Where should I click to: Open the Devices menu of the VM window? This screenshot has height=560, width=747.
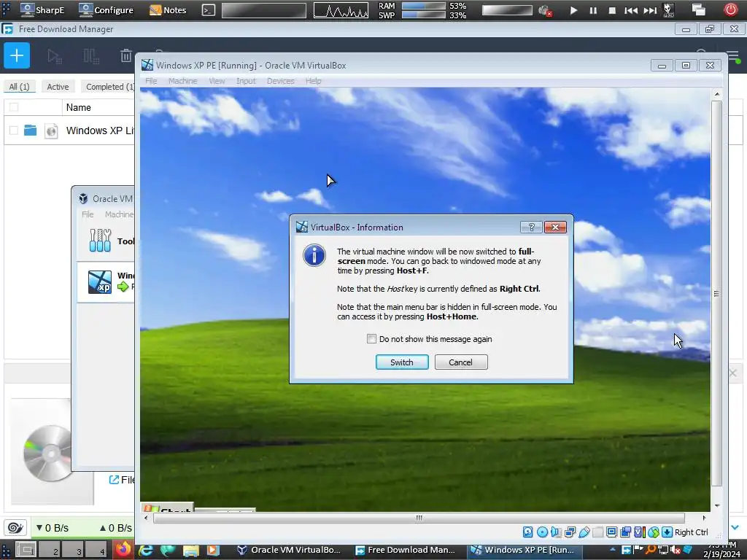point(280,81)
